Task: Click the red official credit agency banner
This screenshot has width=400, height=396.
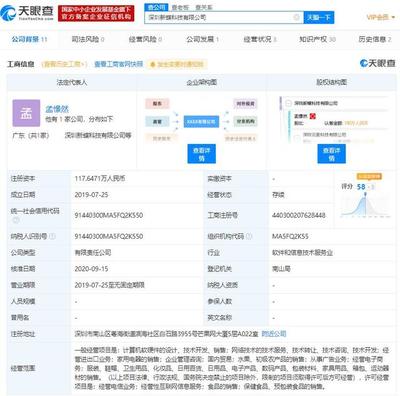Action: click(x=96, y=13)
